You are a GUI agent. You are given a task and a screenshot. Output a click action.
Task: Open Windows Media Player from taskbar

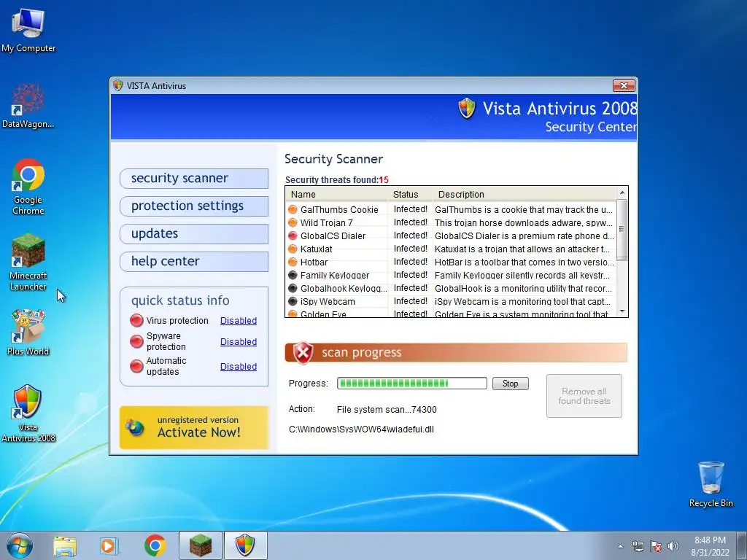click(109, 545)
